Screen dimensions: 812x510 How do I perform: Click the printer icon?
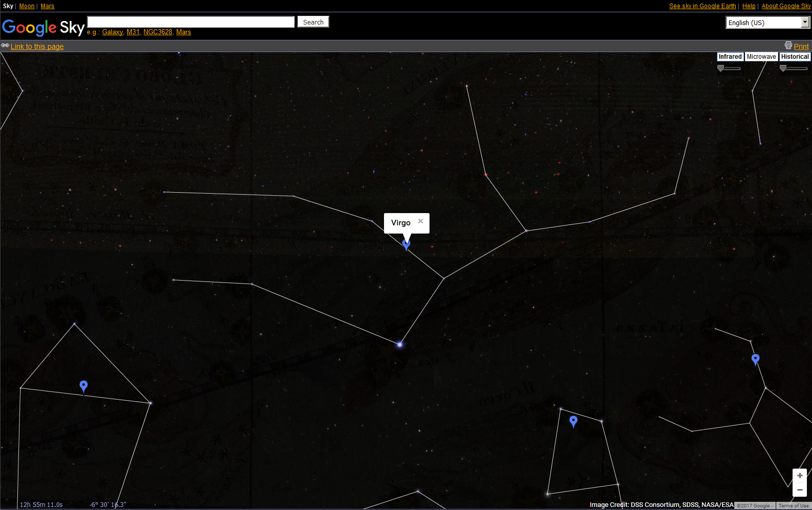tap(788, 45)
